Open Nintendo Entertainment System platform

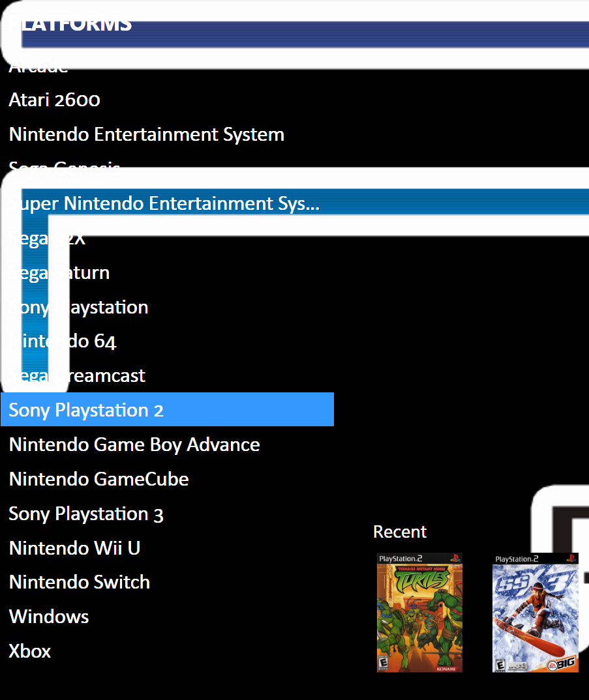pos(167,134)
